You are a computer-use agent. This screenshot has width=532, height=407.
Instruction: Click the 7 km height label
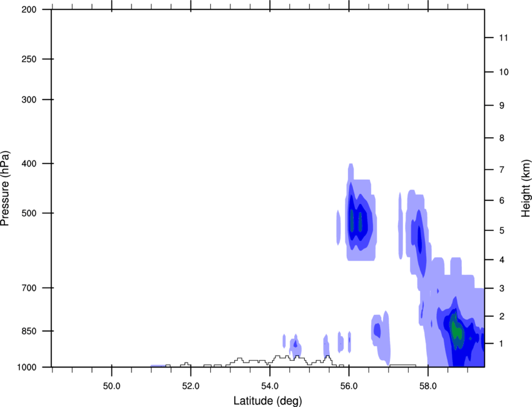[502, 170]
